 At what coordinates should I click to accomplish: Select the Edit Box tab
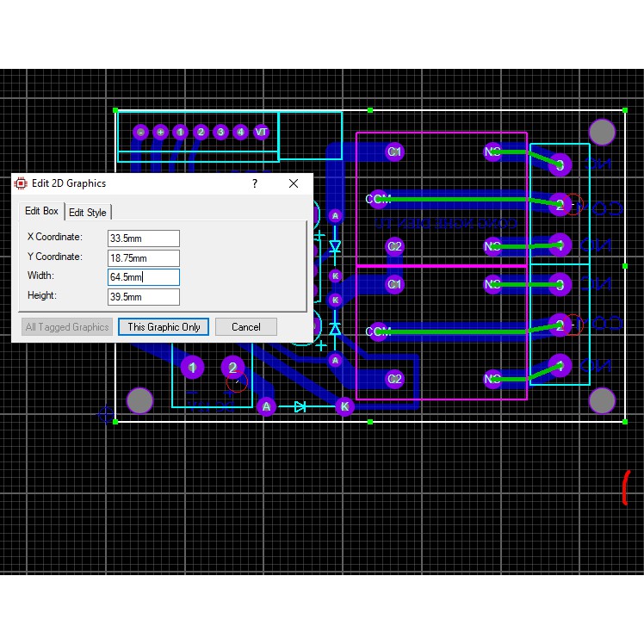pyautogui.click(x=41, y=211)
